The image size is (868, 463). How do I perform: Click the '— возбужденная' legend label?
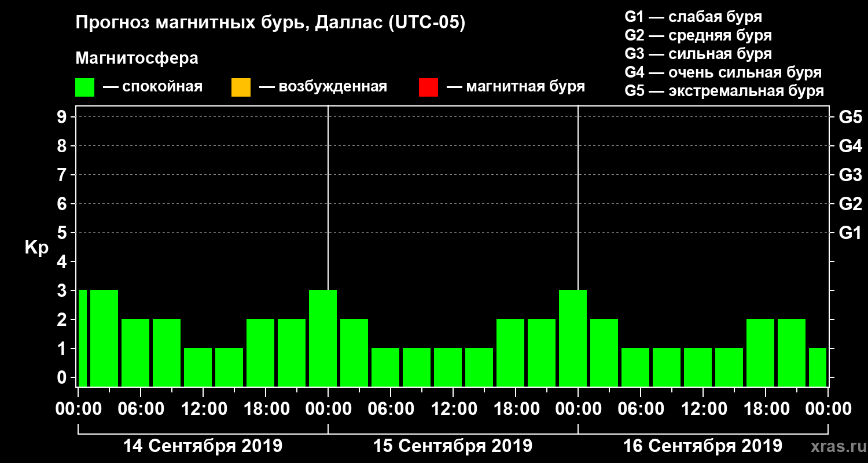click(323, 87)
